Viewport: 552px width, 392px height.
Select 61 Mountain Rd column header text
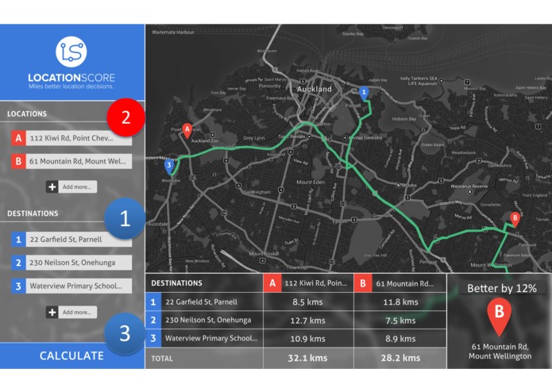pyautogui.click(x=405, y=283)
